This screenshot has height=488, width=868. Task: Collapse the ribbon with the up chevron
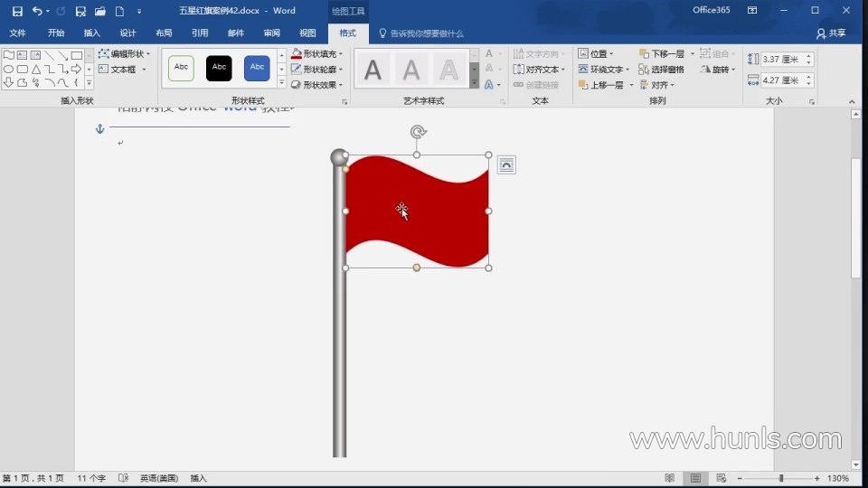(852, 102)
